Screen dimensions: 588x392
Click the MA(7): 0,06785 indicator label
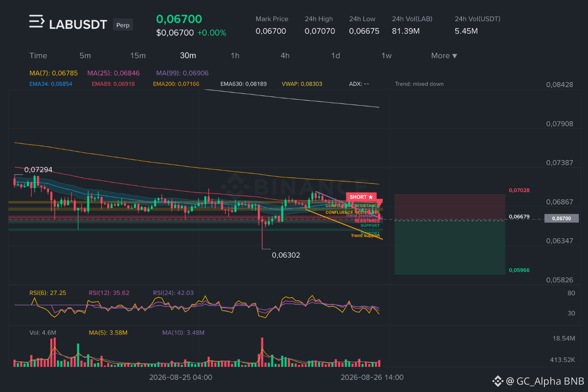pyautogui.click(x=54, y=73)
